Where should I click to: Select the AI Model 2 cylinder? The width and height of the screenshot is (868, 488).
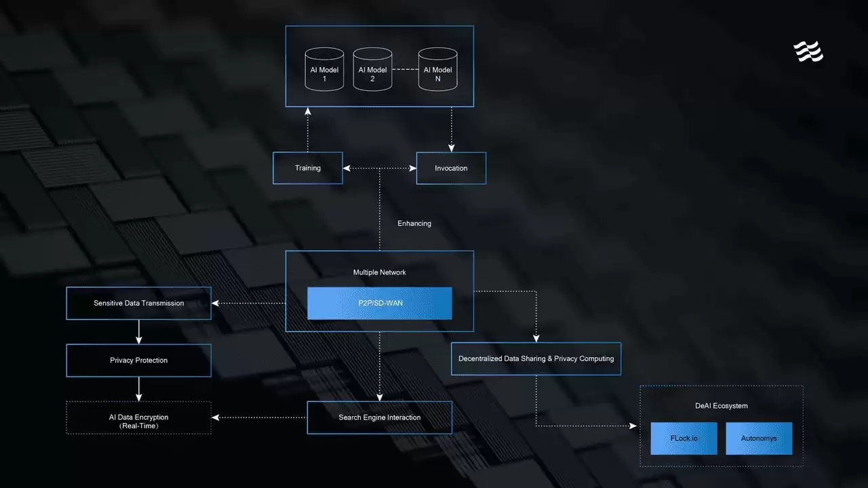(372, 70)
